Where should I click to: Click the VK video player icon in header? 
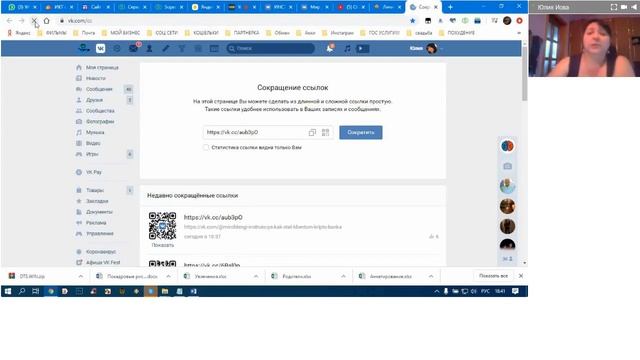click(361, 49)
